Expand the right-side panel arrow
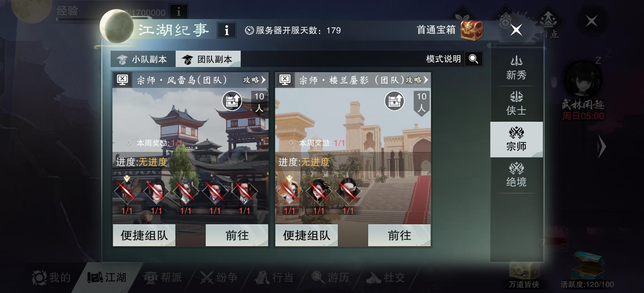Viewport: 644px width, 293px height. 601,146
